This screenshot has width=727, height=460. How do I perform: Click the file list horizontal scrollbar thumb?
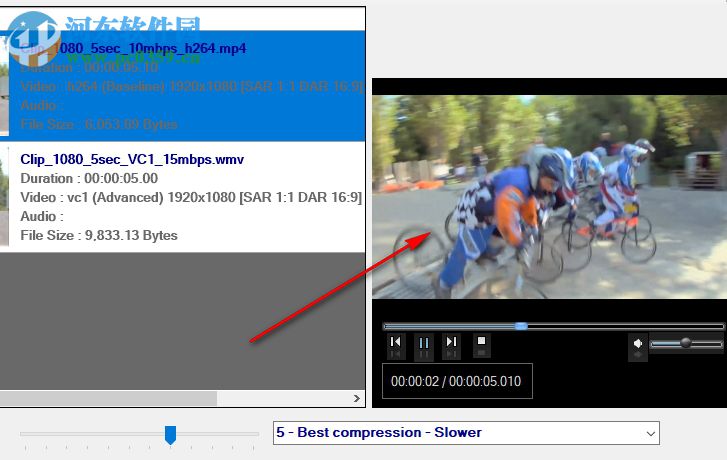click(108, 398)
